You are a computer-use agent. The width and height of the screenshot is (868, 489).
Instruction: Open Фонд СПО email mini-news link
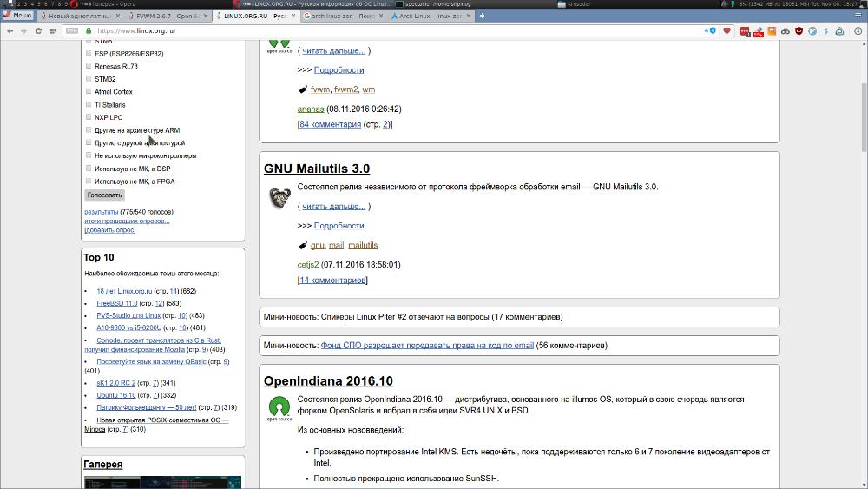point(427,345)
